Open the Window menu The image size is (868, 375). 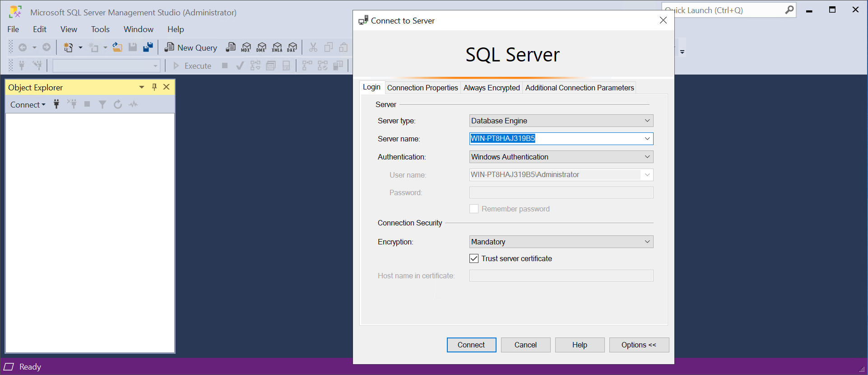click(139, 29)
